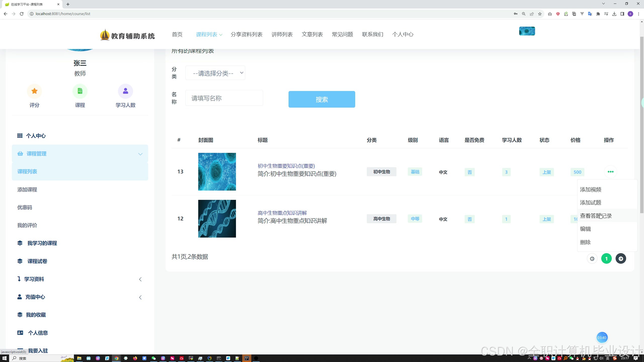Click the orange star rating icon
Image resolution: width=644 pixels, height=362 pixels.
pyautogui.click(x=34, y=91)
